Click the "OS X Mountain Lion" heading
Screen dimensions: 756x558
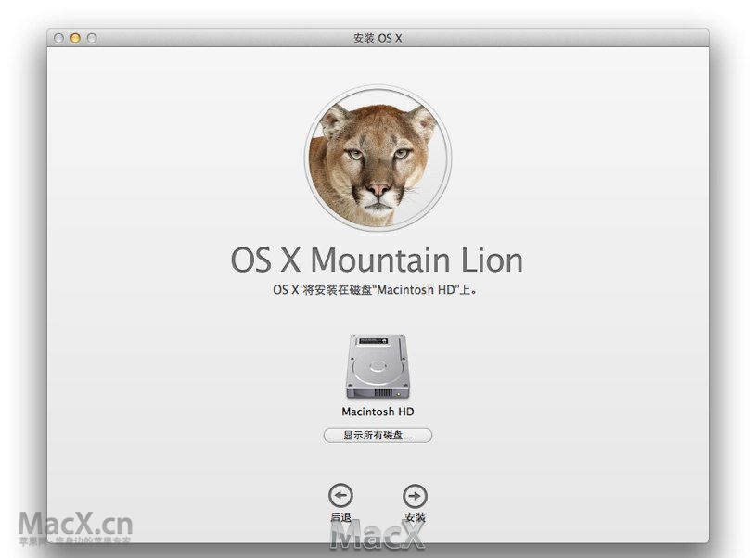(x=377, y=260)
